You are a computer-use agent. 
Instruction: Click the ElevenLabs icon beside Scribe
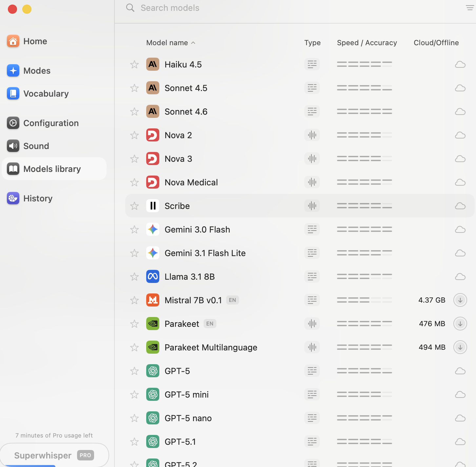[x=153, y=206]
